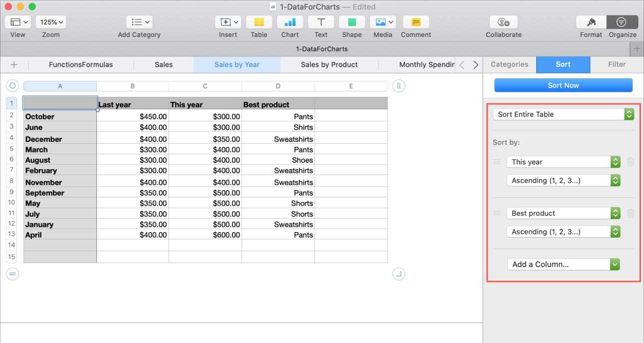Screen dimensions: 644x343
Task: Add a new sheet with plus button
Action: (14, 64)
